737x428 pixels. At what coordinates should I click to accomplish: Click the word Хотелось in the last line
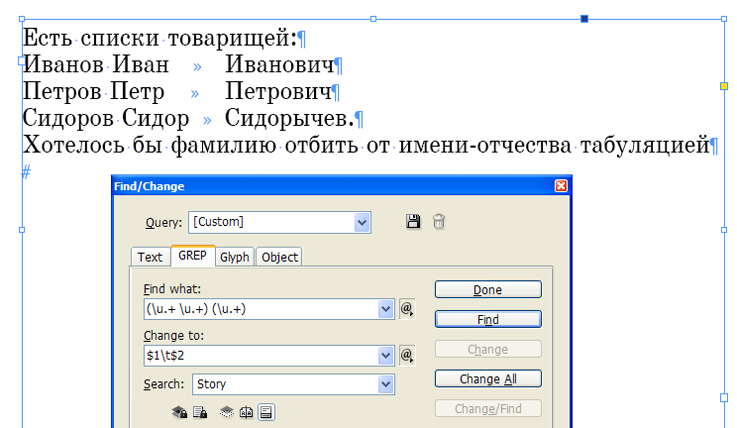click(x=73, y=144)
